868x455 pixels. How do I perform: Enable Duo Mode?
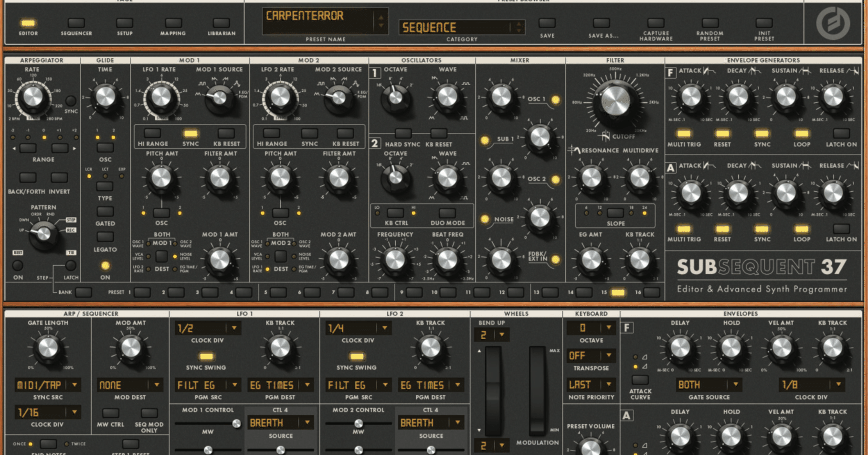pos(447,213)
